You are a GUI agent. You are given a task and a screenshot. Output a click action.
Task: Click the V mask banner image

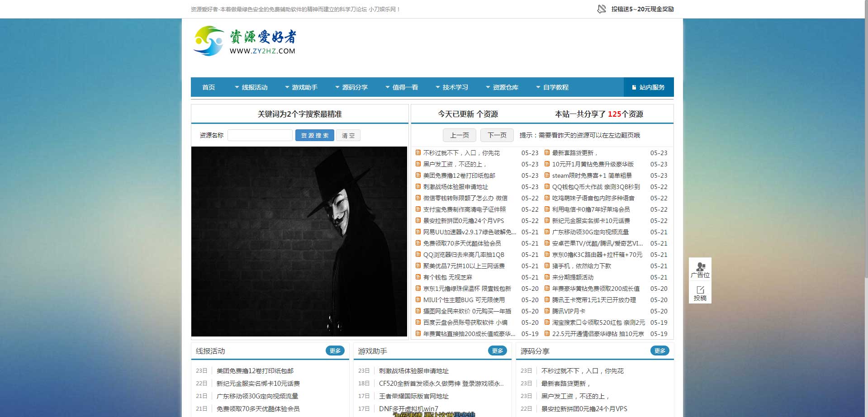tap(299, 241)
